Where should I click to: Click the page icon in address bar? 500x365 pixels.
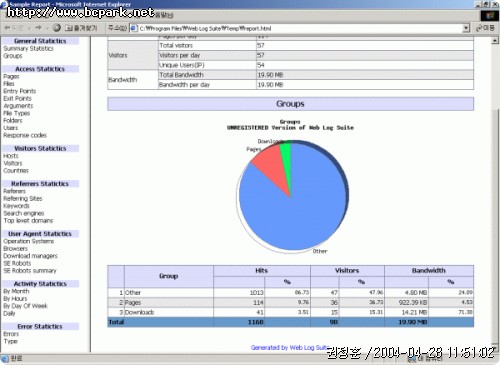[134, 28]
